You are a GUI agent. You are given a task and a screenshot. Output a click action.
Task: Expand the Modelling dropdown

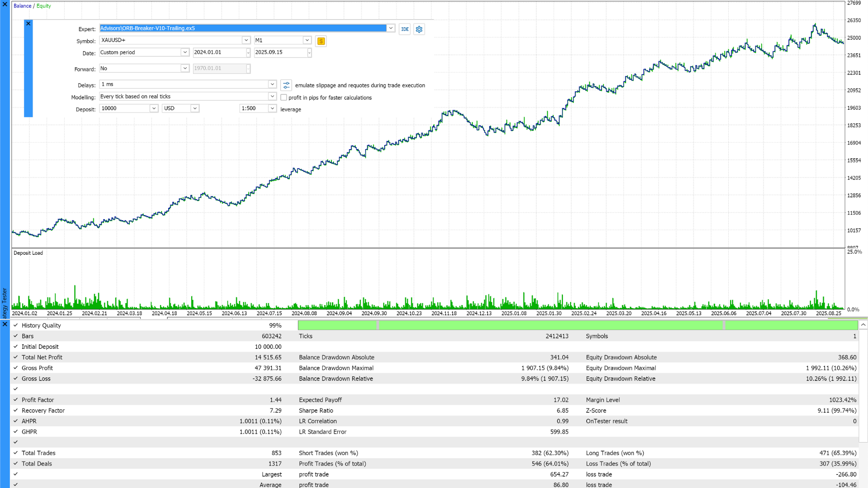point(272,96)
